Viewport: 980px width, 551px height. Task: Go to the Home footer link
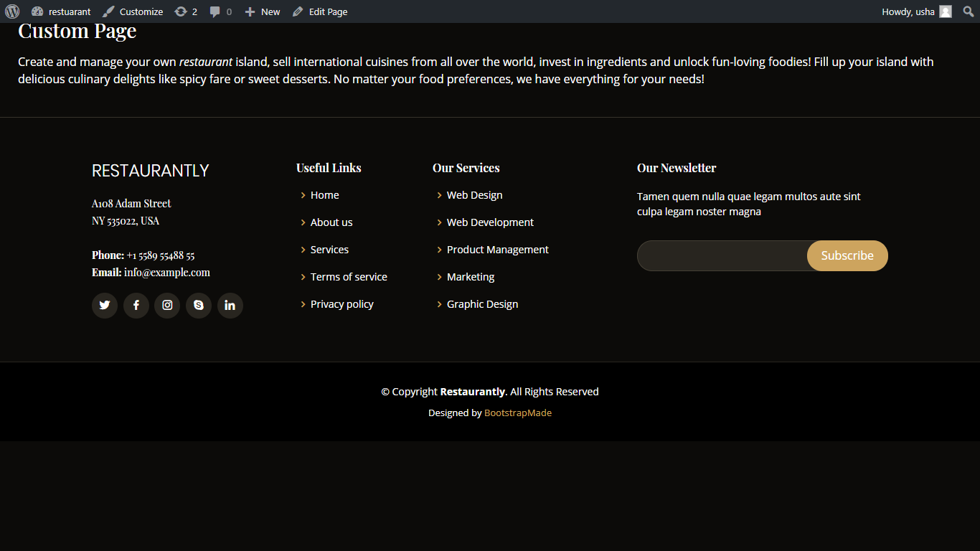pos(325,195)
